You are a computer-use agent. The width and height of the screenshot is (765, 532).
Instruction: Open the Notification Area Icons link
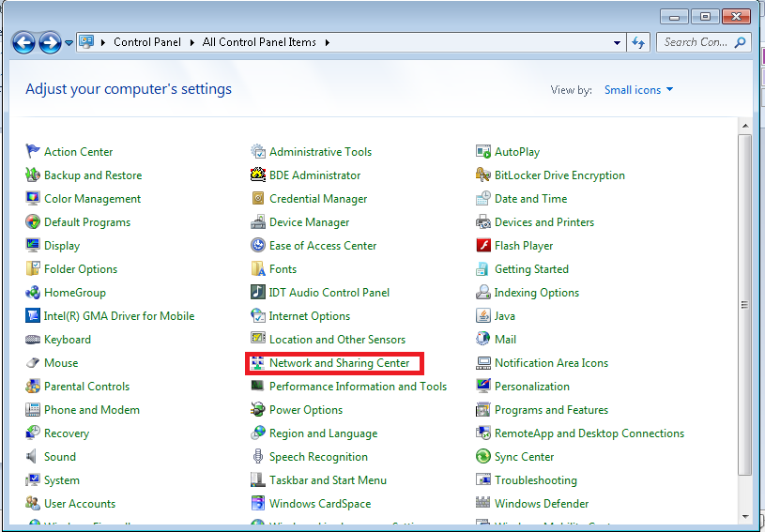coord(551,363)
